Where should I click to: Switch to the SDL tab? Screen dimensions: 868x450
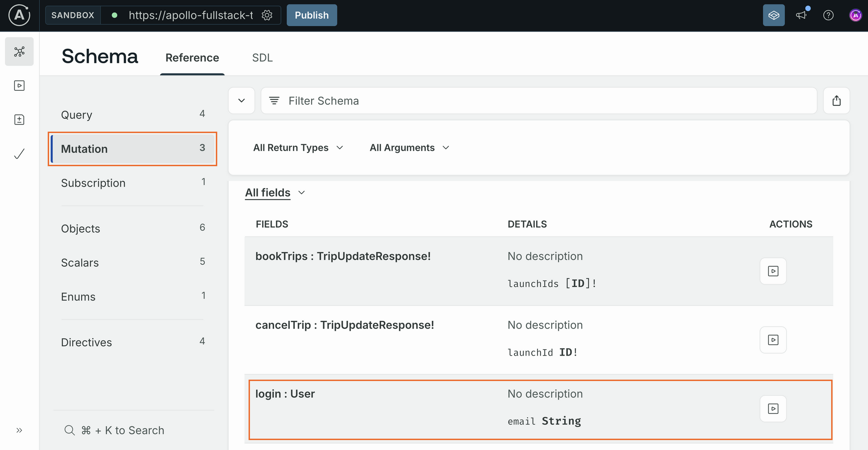coord(262,58)
